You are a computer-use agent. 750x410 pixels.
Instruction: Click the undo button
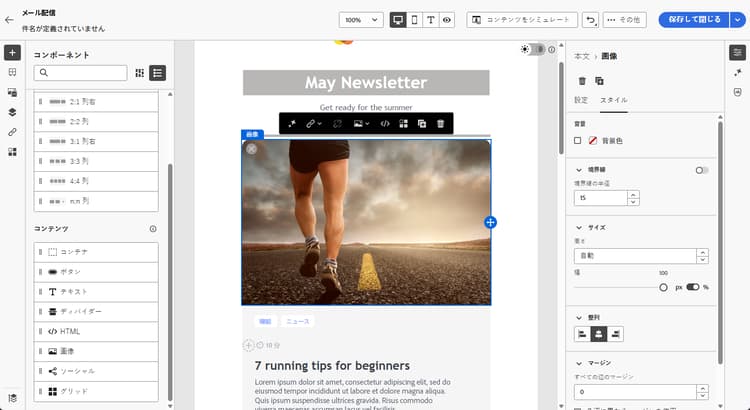click(x=591, y=20)
